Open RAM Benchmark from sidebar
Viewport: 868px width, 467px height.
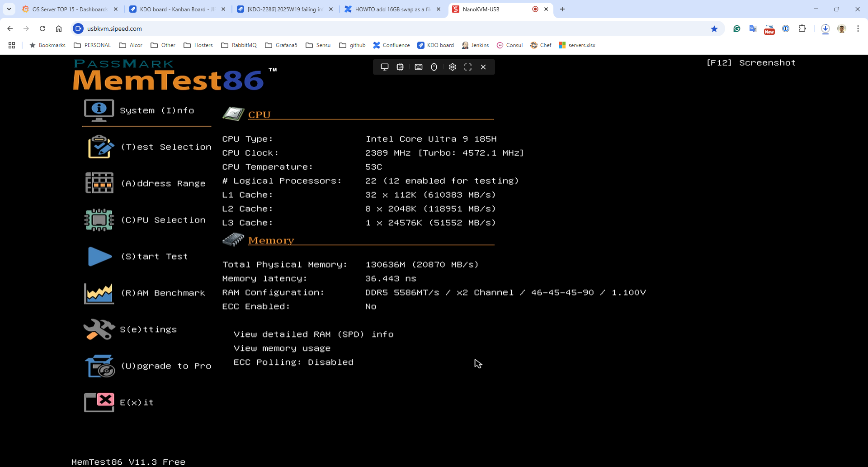163,293
